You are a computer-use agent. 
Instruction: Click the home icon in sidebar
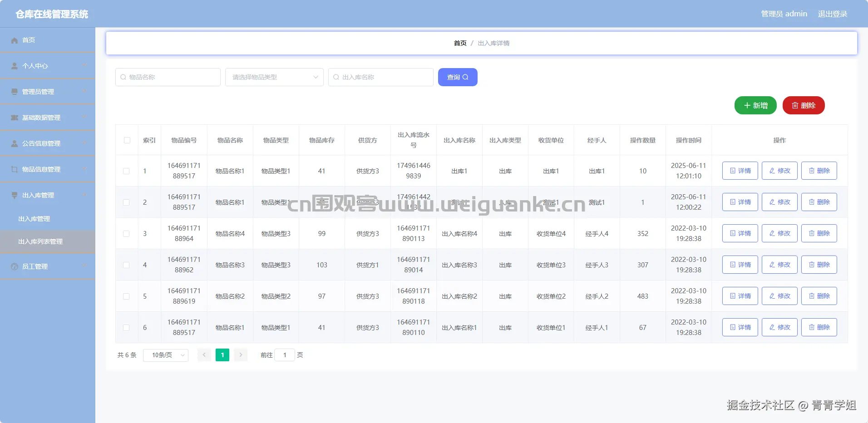point(15,40)
